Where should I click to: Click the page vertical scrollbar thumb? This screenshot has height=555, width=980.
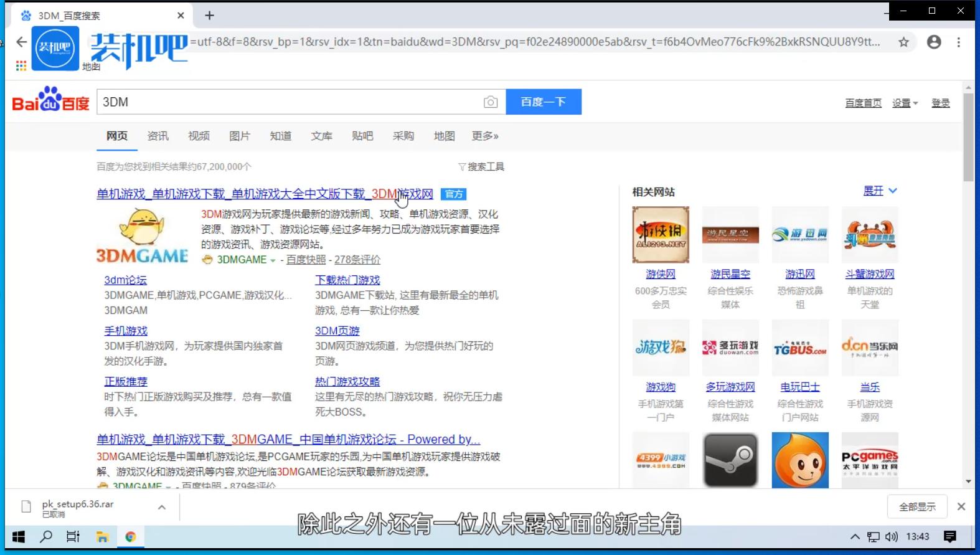(x=968, y=137)
